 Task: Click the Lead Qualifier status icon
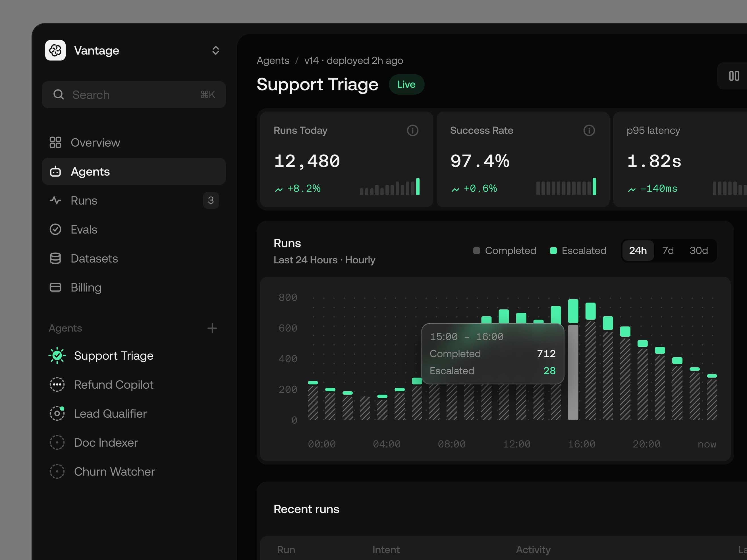(57, 413)
